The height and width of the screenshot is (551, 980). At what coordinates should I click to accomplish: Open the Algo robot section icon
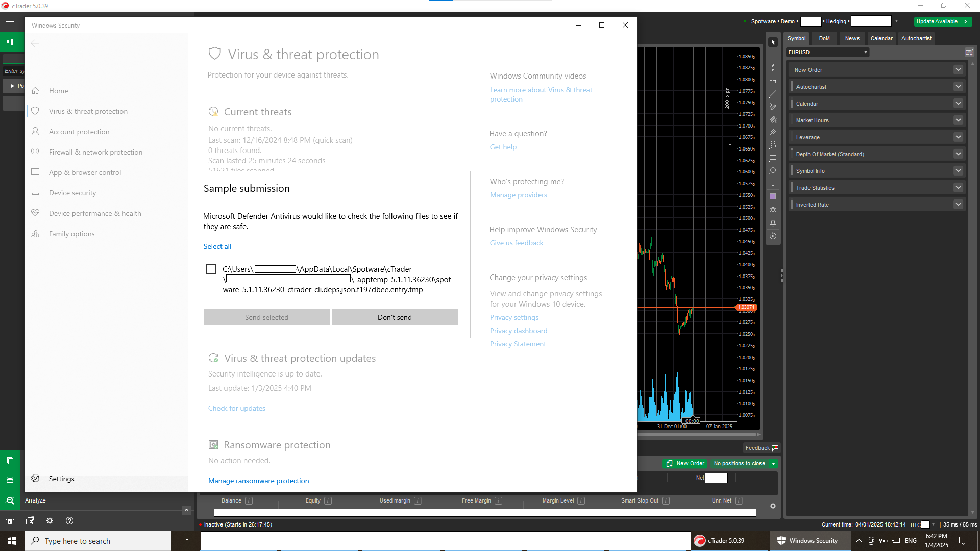tap(10, 480)
